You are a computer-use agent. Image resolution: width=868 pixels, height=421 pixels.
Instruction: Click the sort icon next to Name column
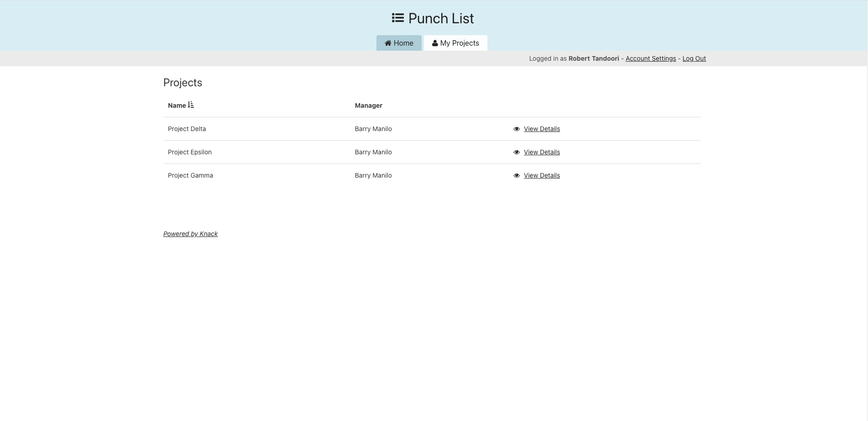coord(191,105)
